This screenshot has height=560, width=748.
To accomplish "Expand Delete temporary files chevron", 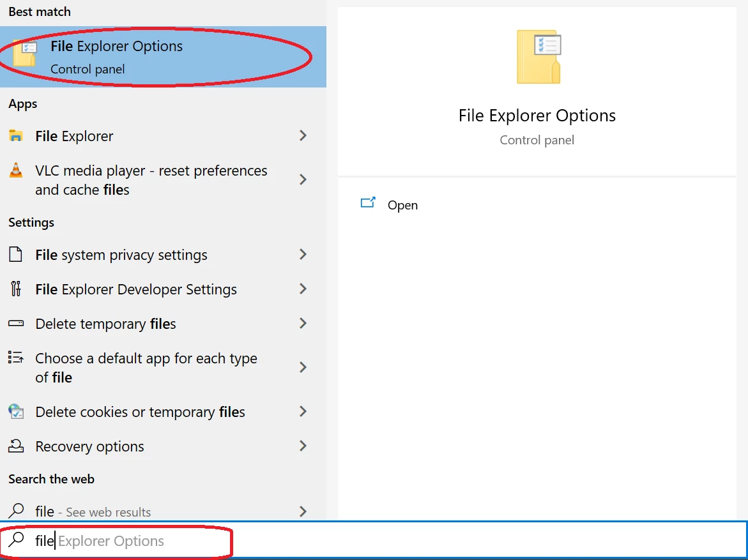I will [303, 323].
